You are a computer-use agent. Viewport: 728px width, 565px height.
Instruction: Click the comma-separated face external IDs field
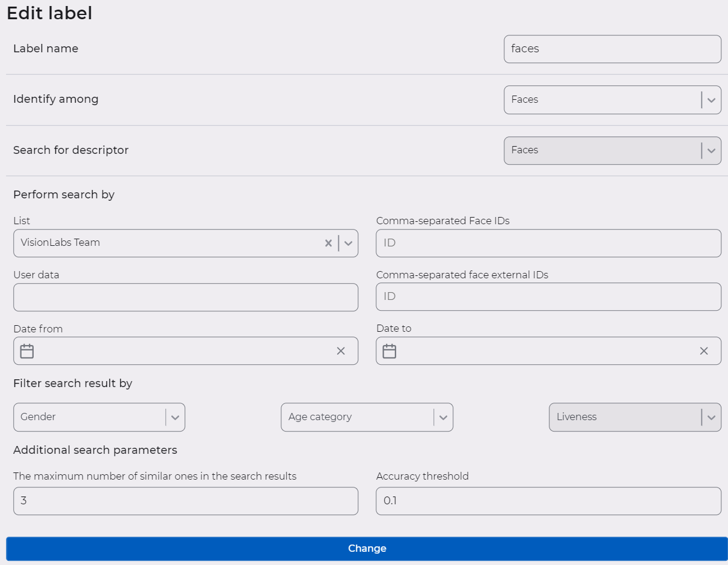(548, 296)
